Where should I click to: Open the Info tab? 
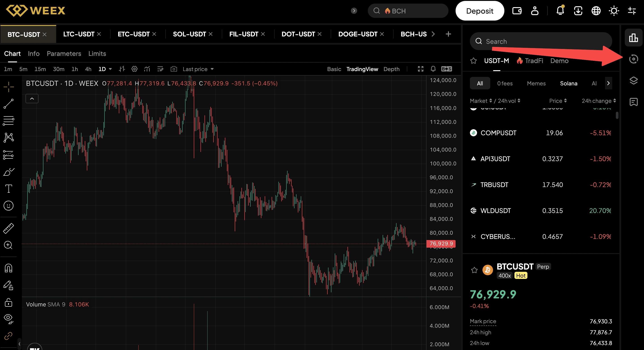(x=34, y=54)
